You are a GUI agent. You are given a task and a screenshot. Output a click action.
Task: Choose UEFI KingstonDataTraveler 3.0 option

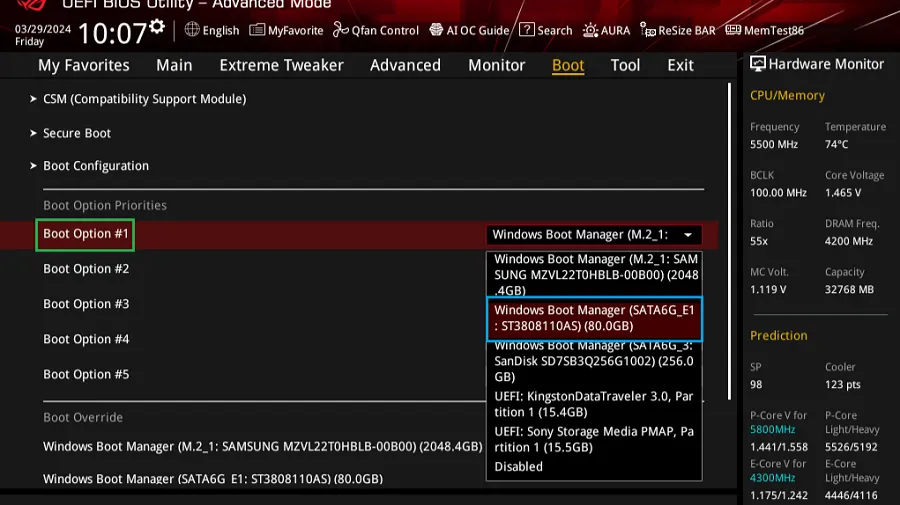click(594, 404)
